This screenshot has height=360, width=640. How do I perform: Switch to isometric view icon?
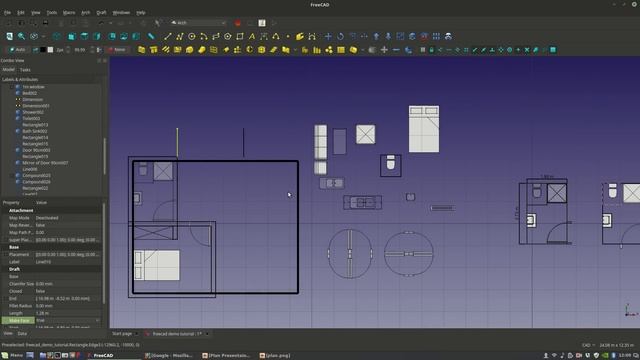coord(57,36)
